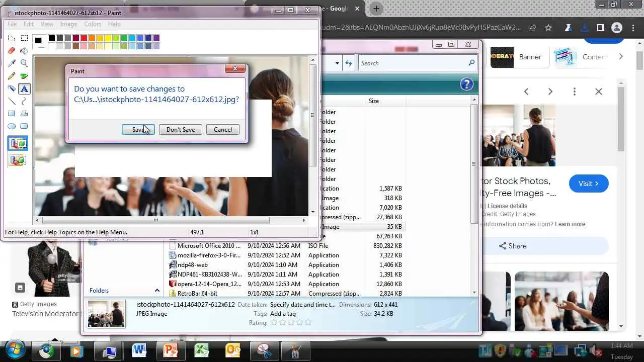Pick the bright yellow palette swatch
The width and height of the screenshot is (644, 362).
(108, 38)
